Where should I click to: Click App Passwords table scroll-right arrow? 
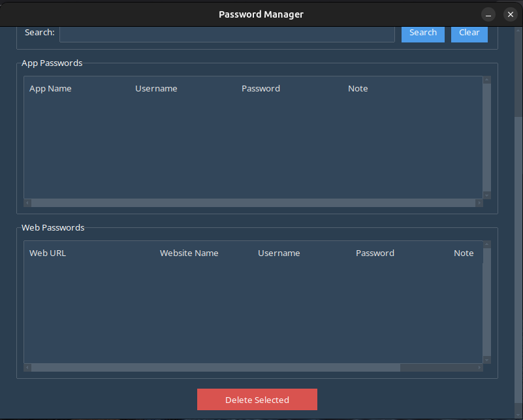[x=479, y=203]
